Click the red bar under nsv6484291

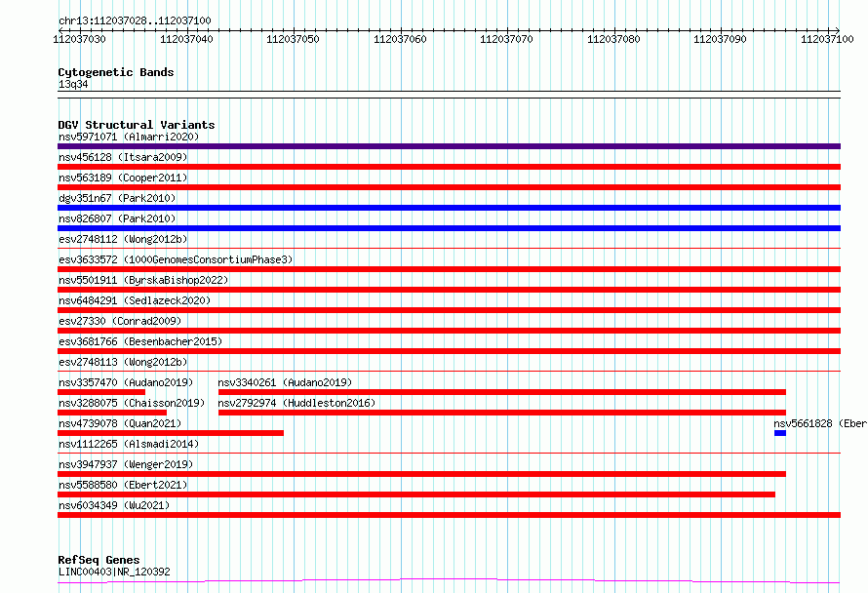click(x=449, y=310)
